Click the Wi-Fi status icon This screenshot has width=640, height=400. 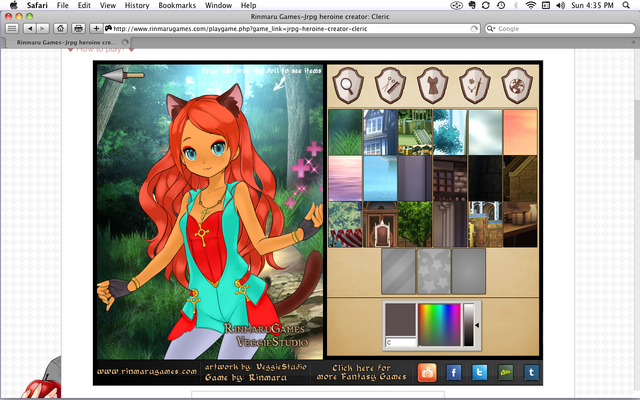pos(531,5)
